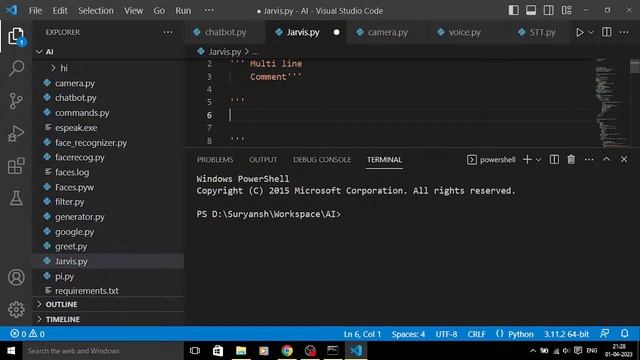This screenshot has width=640, height=360.
Task: Open the Selection menu
Action: [96, 11]
